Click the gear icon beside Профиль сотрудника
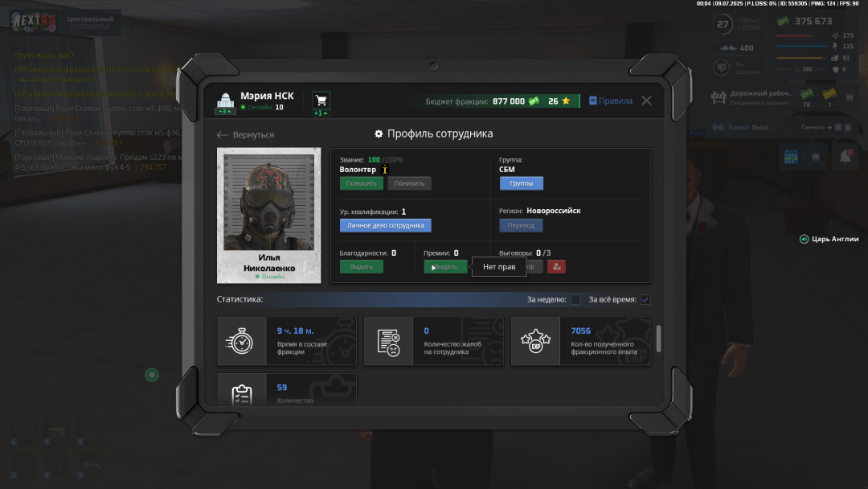 pos(379,134)
